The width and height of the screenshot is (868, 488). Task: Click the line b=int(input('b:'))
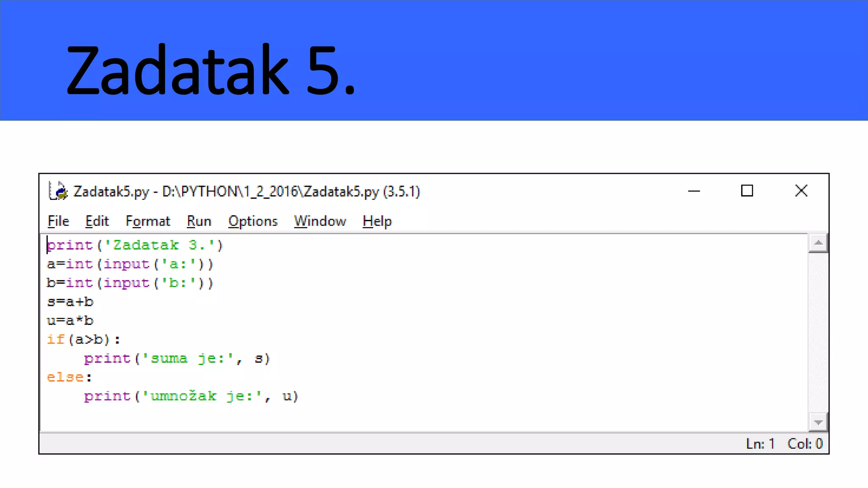130,283
